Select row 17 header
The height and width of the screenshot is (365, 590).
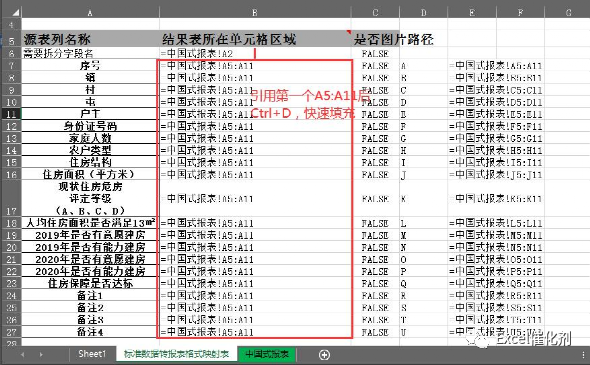11,198
